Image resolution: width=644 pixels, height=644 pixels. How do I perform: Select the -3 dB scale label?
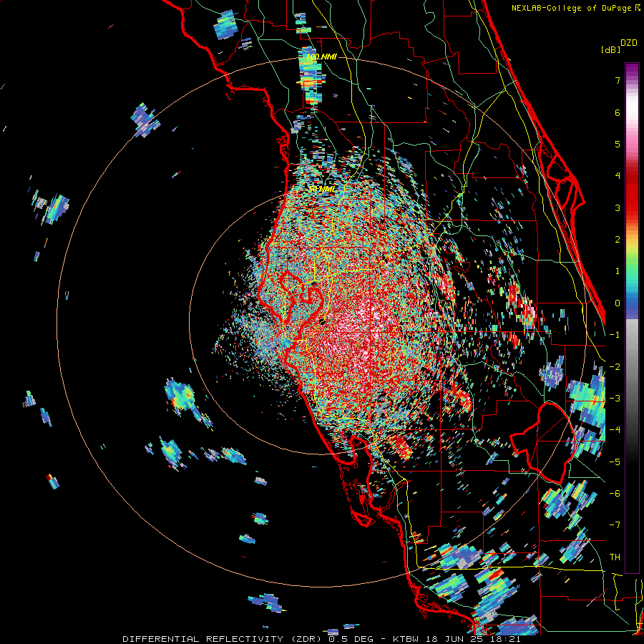coord(615,399)
